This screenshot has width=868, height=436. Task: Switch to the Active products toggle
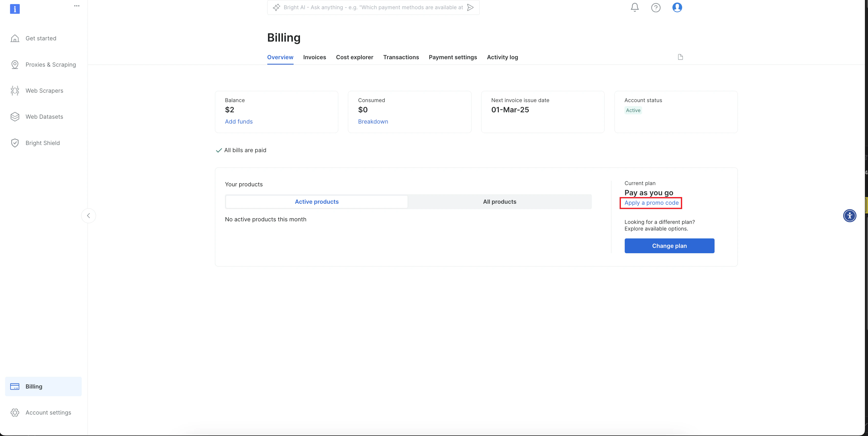point(316,201)
